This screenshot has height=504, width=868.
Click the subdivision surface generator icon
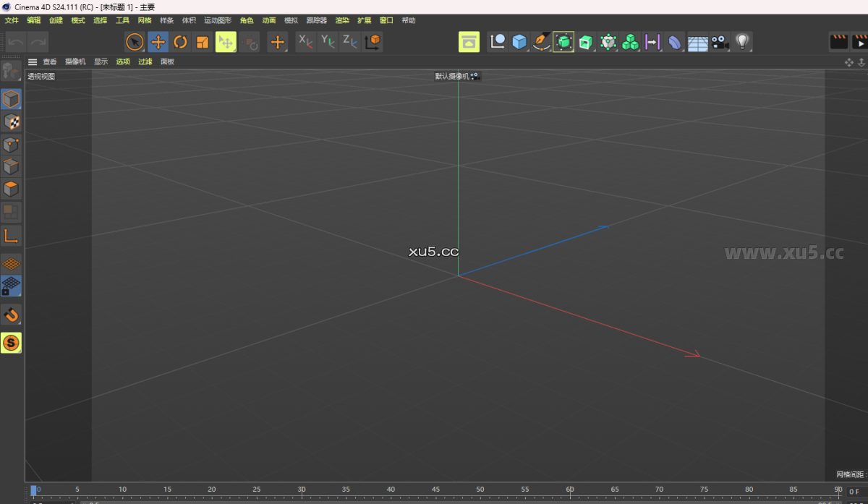(563, 42)
